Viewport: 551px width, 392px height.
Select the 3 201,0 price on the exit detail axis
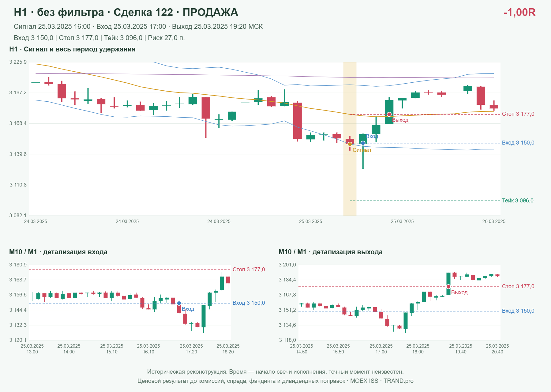(x=287, y=265)
